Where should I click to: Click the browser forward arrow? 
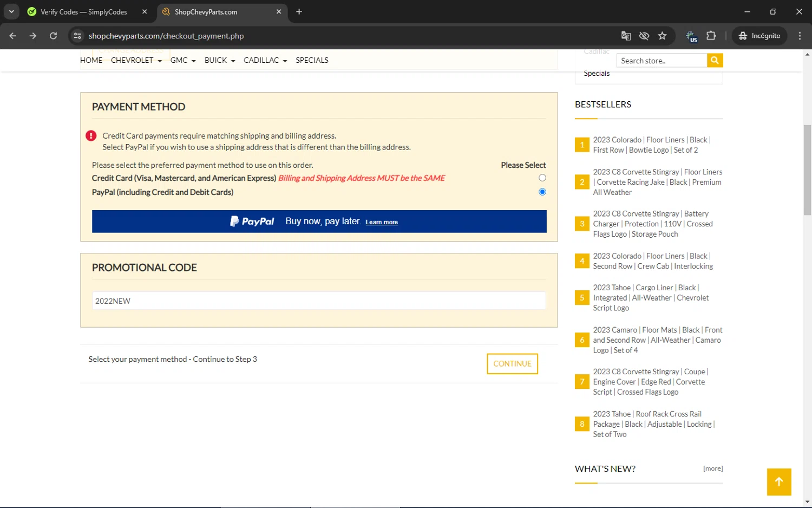[33, 36]
